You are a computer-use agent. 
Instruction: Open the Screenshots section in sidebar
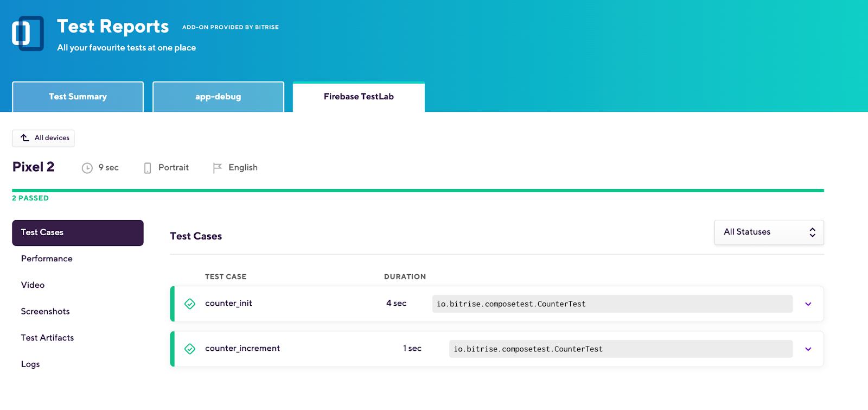click(x=46, y=312)
